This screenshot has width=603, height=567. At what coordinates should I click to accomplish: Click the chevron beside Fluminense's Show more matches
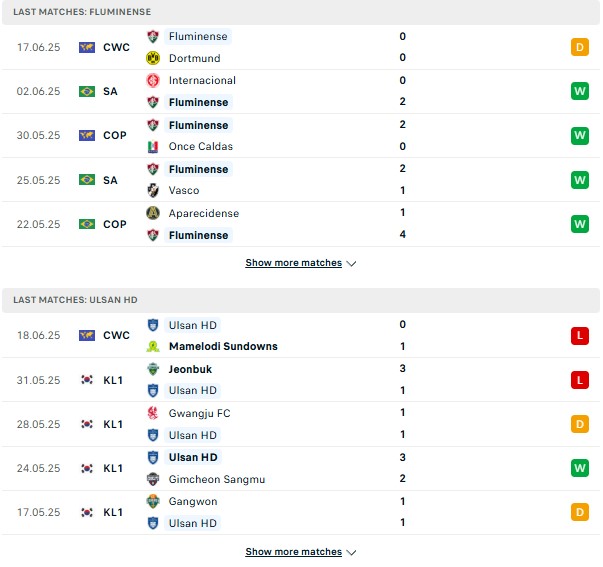point(351,263)
